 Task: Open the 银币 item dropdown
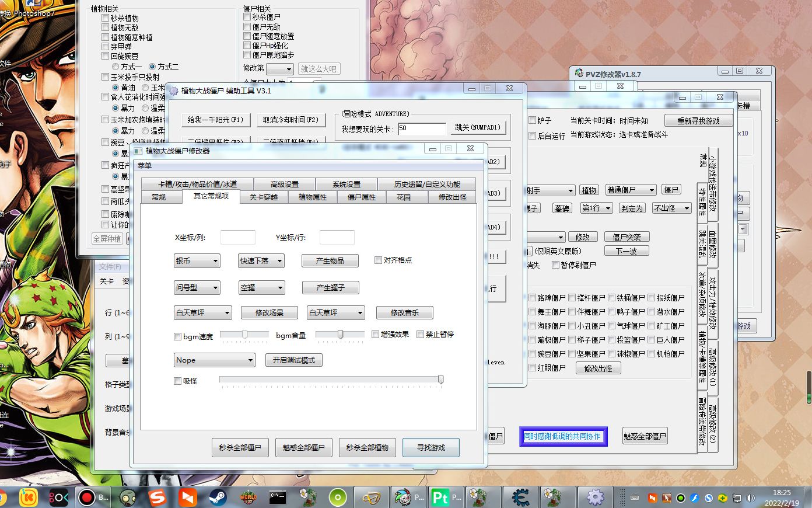point(197,261)
